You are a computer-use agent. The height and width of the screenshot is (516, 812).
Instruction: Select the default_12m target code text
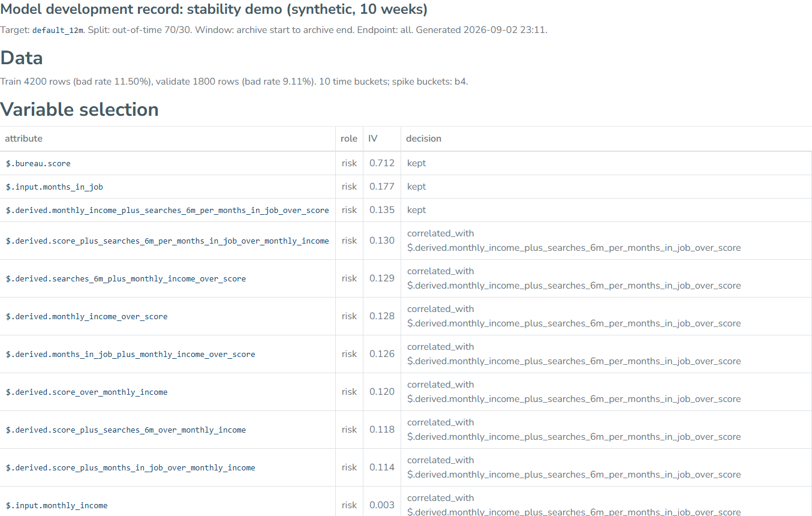(58, 30)
